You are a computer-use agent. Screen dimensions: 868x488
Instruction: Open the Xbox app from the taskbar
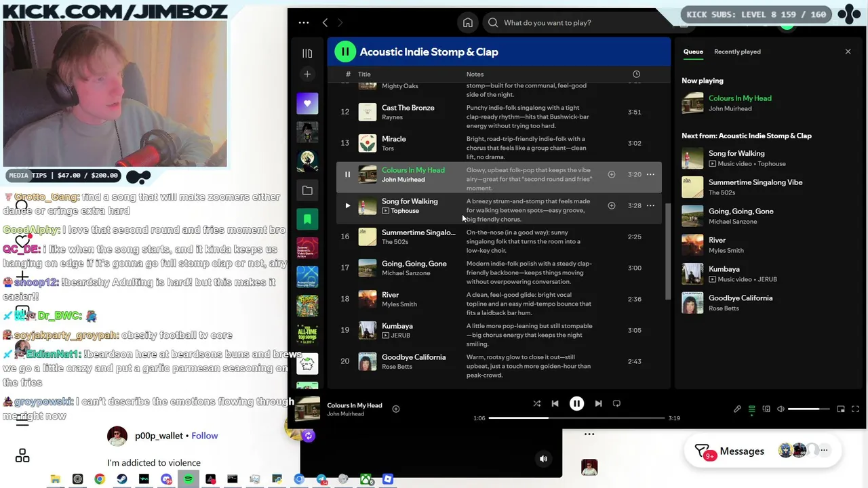[366, 479]
